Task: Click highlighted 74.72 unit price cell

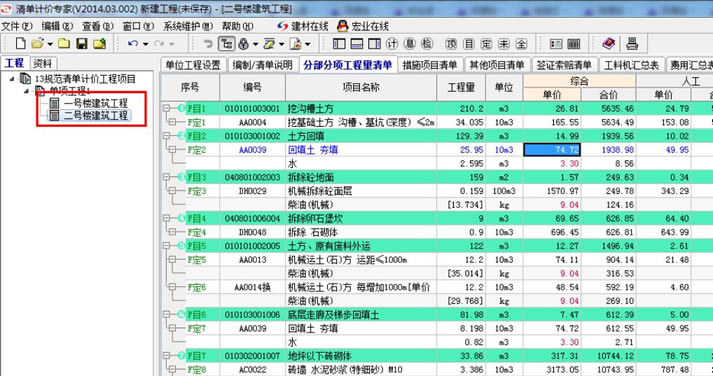Action: (552, 150)
